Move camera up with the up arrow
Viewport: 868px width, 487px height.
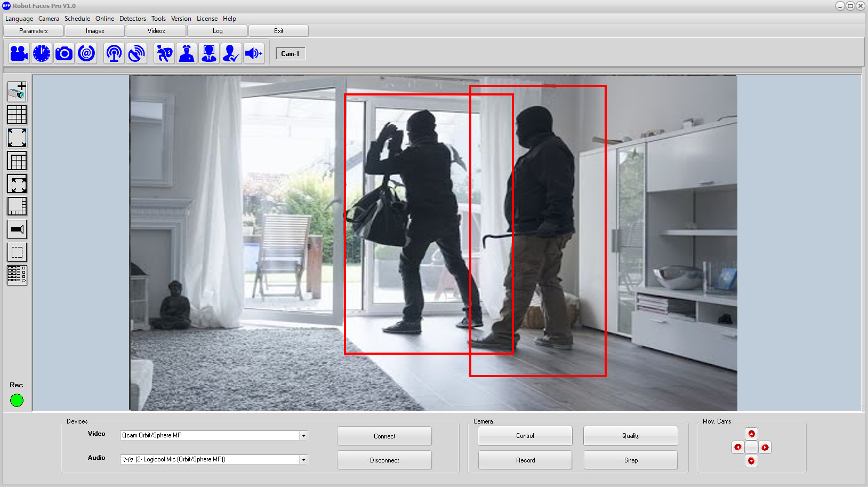coord(751,434)
